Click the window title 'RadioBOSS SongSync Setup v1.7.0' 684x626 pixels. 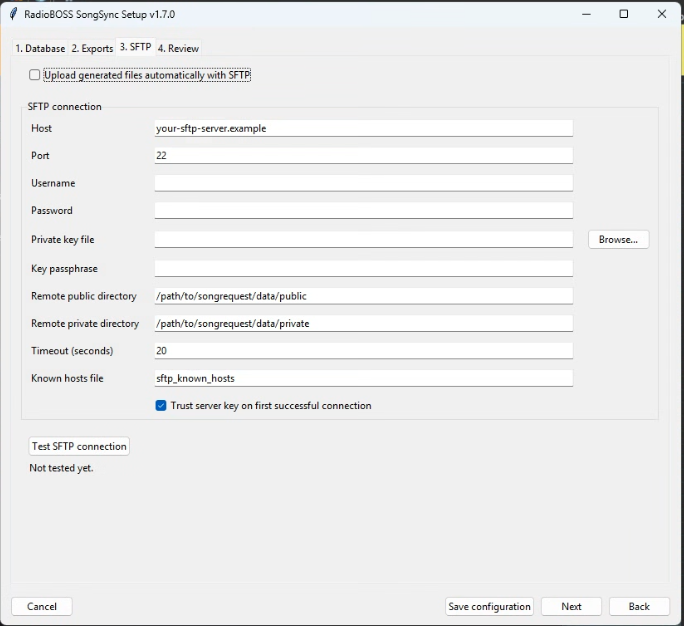[99, 14]
